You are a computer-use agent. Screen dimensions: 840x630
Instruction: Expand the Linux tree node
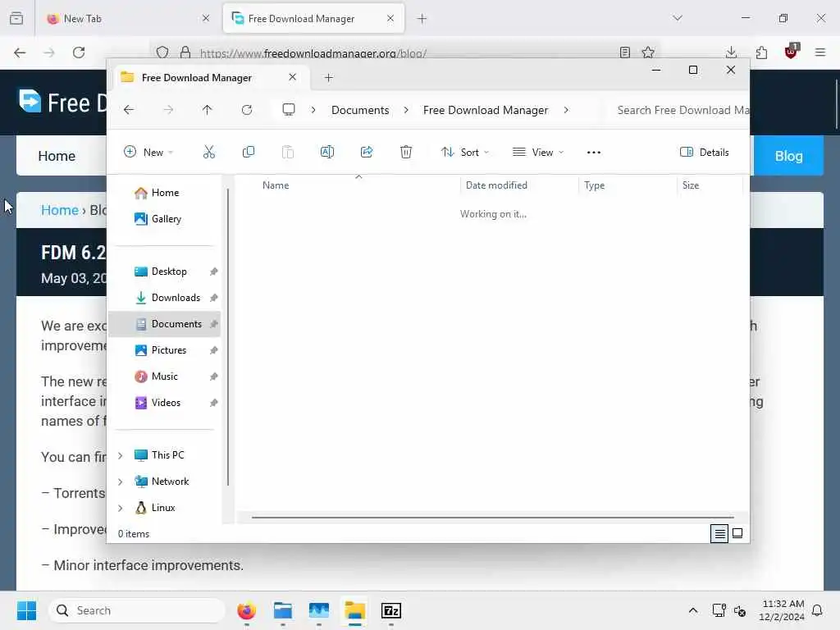(x=121, y=508)
